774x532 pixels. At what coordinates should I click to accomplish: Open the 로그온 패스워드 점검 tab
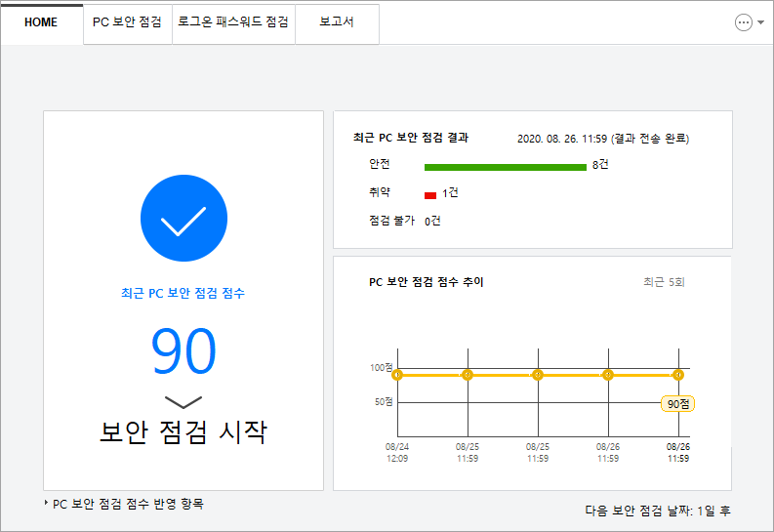point(233,22)
